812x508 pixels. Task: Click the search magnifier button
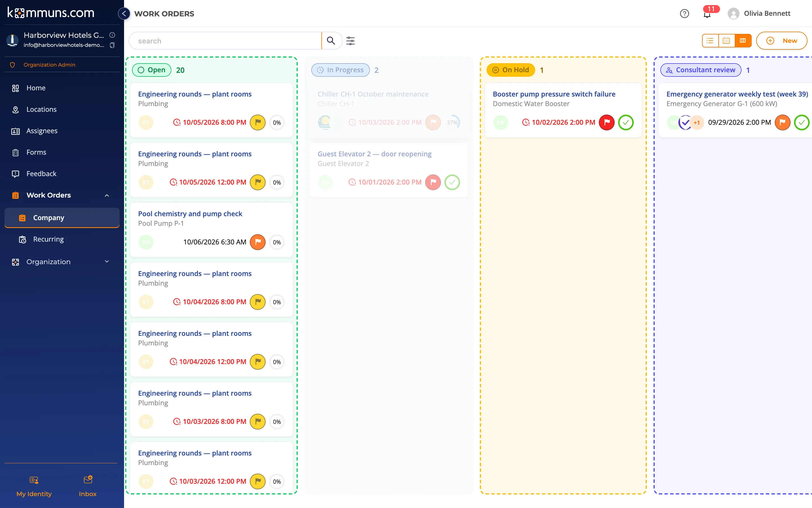[x=331, y=41]
